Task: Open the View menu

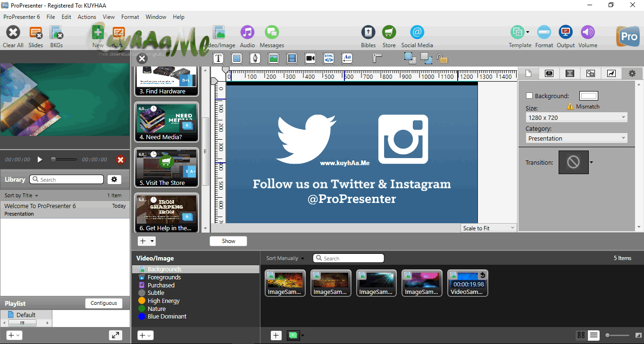Action: click(x=109, y=17)
